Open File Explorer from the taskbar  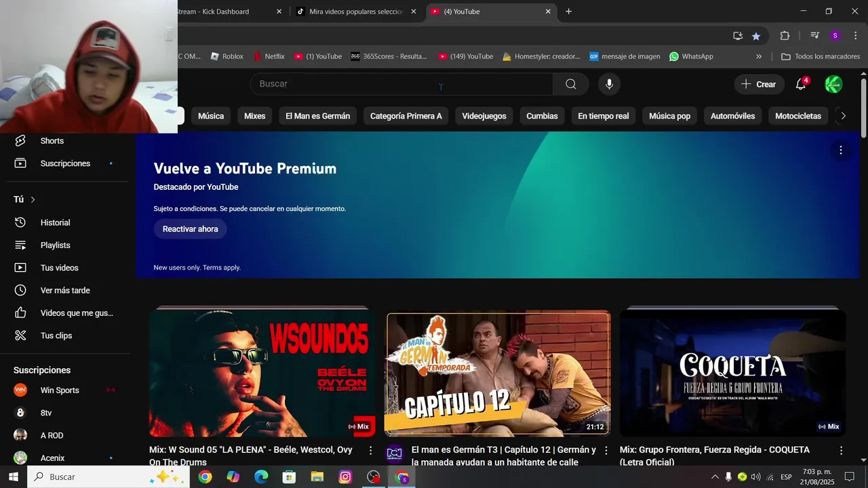pyautogui.click(x=317, y=477)
